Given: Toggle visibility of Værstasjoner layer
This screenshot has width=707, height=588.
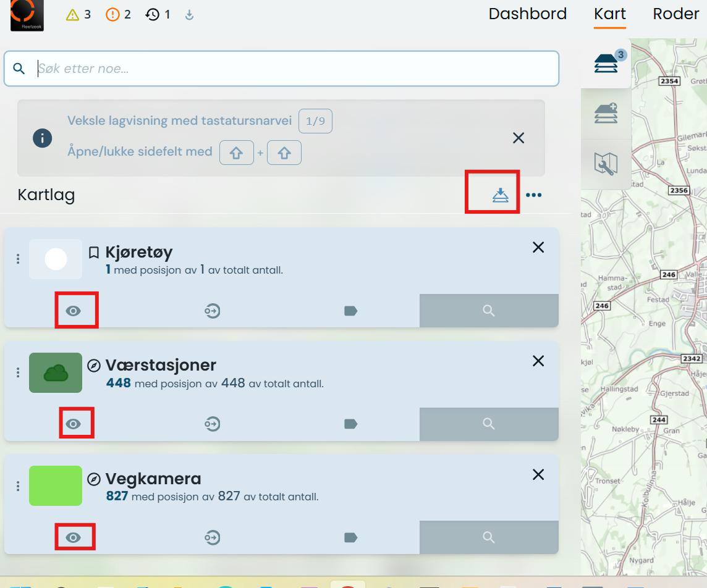Looking at the screenshot, I should point(73,424).
